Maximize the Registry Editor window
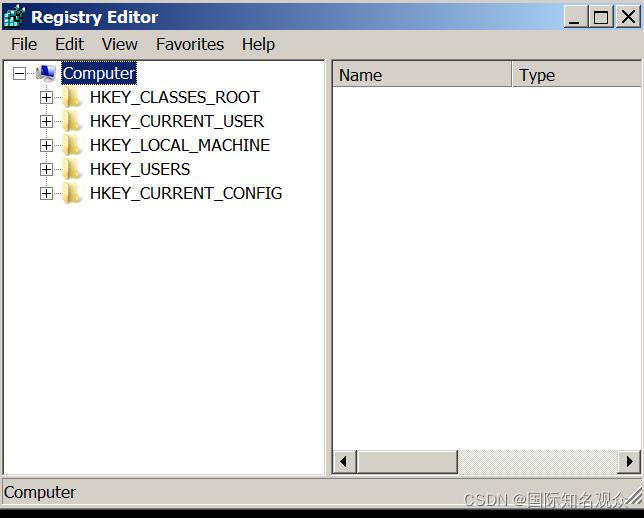This screenshot has height=518, width=644. [x=601, y=17]
